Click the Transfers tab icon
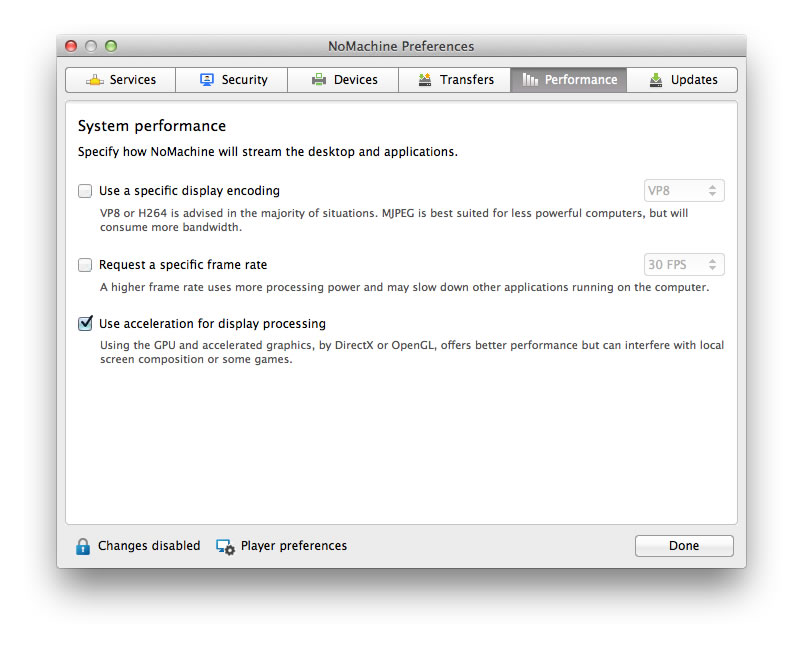The image size is (803, 647). coord(425,80)
